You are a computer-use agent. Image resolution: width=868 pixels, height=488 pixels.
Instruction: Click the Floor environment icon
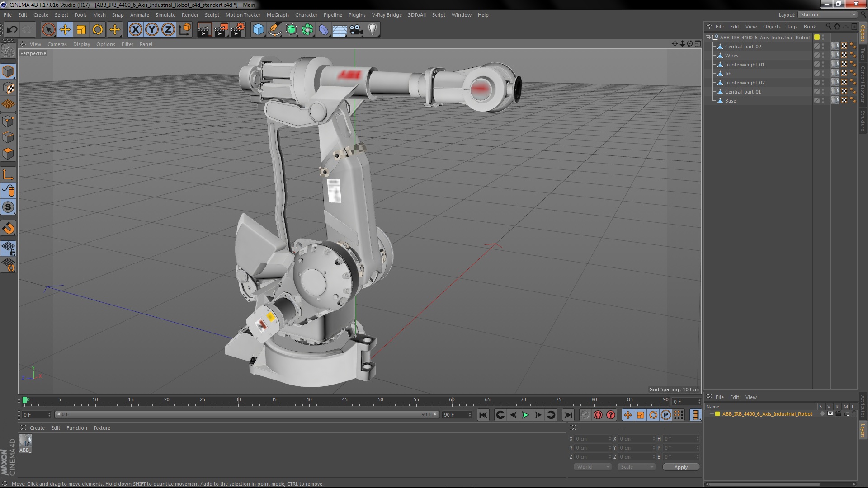tap(340, 30)
